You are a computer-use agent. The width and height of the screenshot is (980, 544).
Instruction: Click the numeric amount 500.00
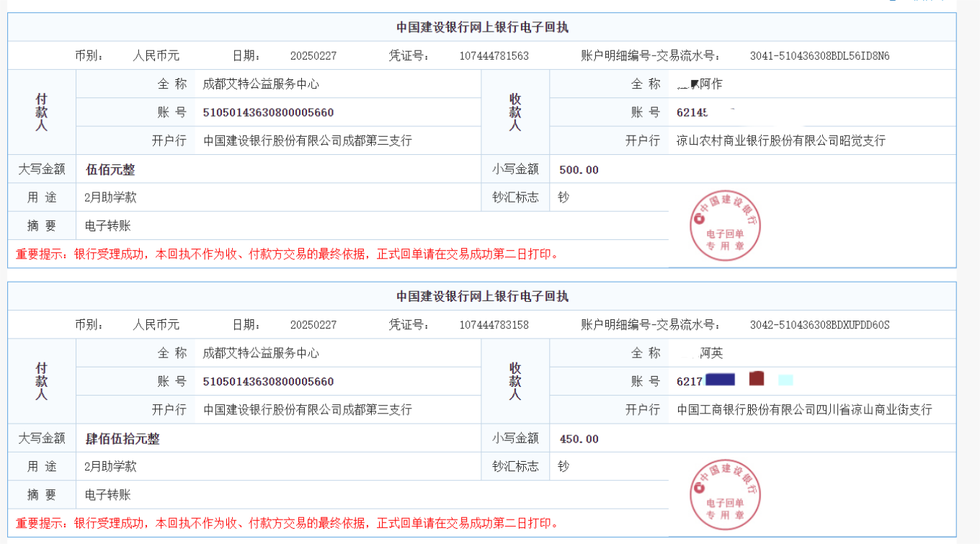(579, 170)
